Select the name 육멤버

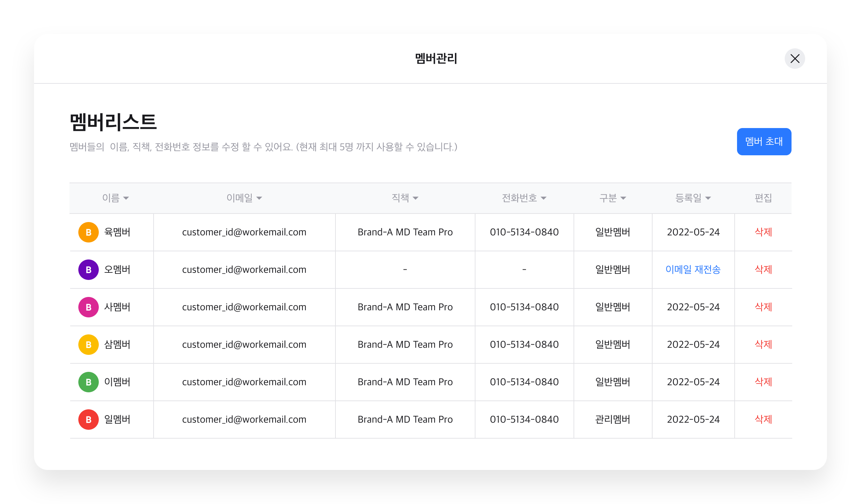117,232
